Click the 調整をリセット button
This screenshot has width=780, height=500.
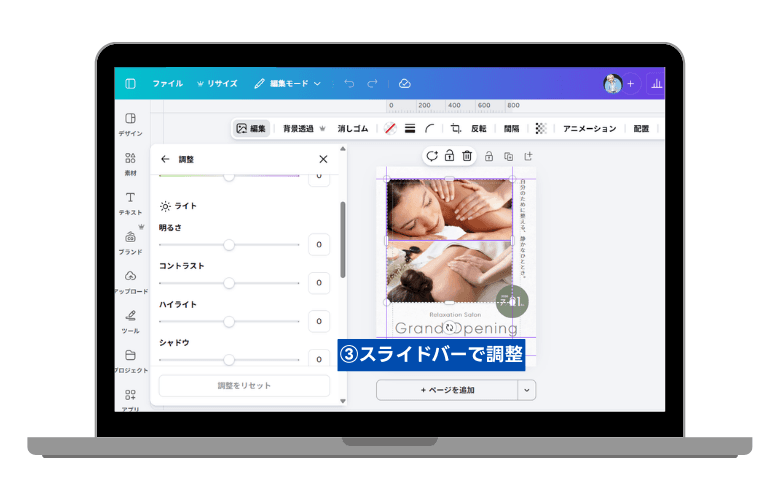tap(244, 385)
